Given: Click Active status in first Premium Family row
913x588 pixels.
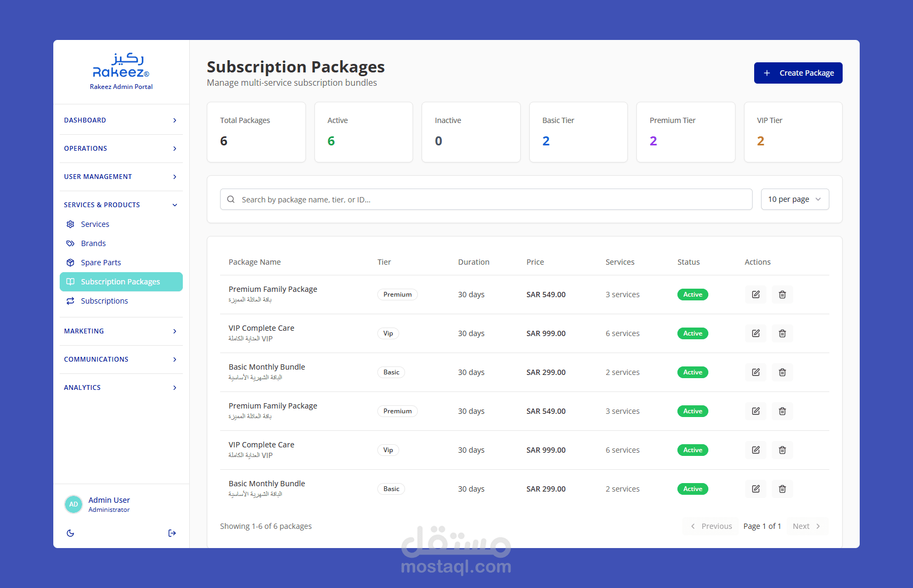Looking at the screenshot, I should click(x=693, y=295).
